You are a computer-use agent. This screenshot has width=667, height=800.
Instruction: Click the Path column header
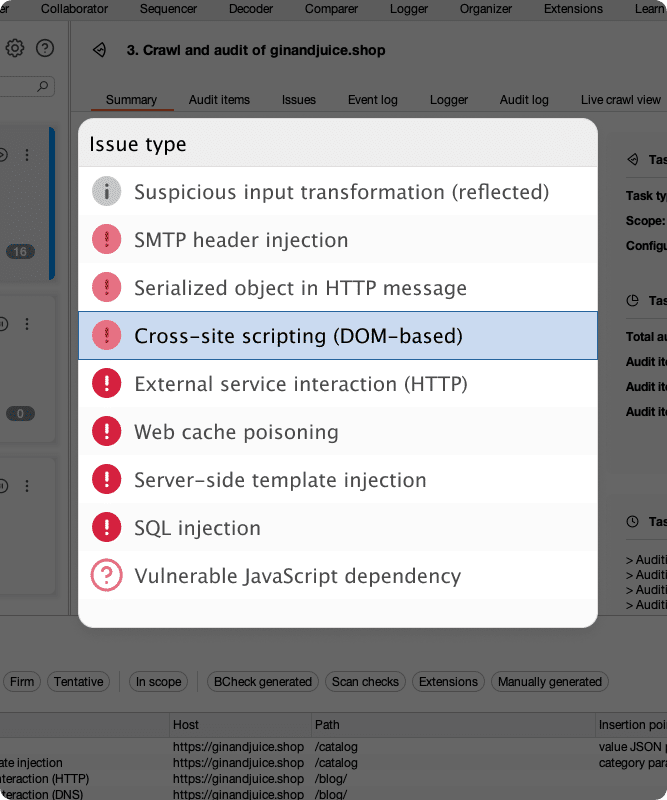click(327, 725)
